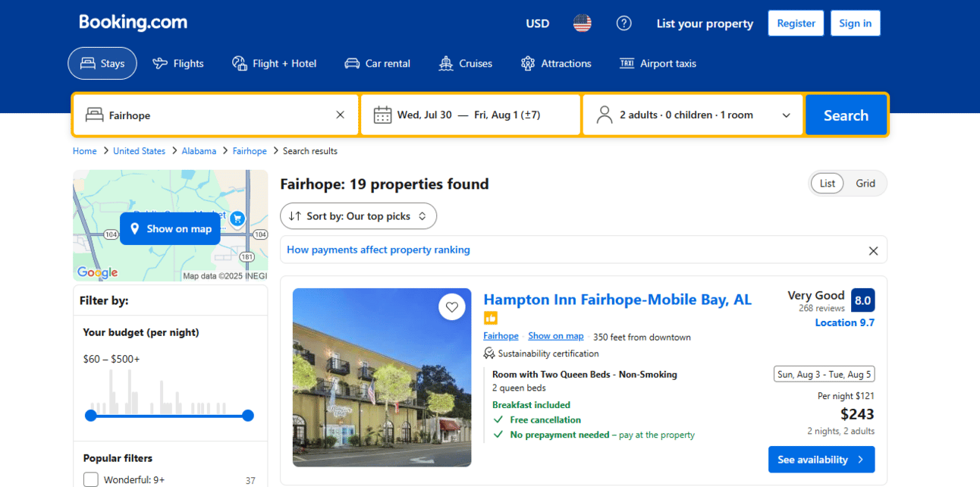Toggle the Wonderful: 9+ filter checkbox
The image size is (980, 487).
point(91,479)
